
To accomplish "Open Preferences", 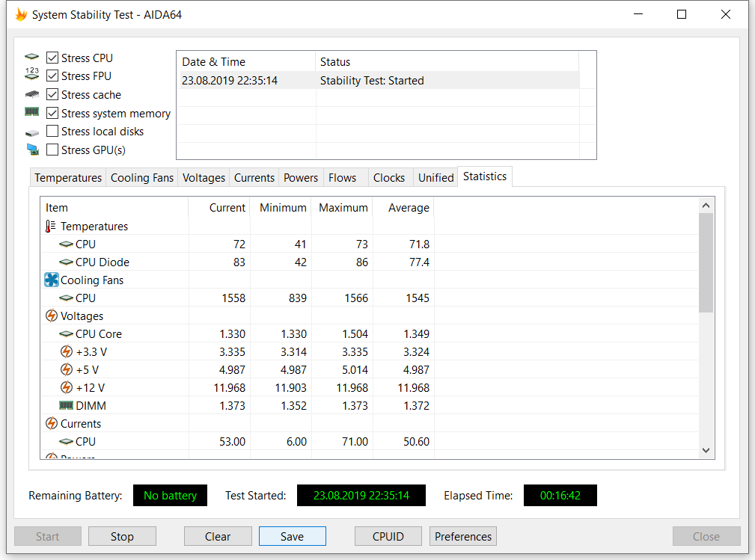I will click(463, 536).
